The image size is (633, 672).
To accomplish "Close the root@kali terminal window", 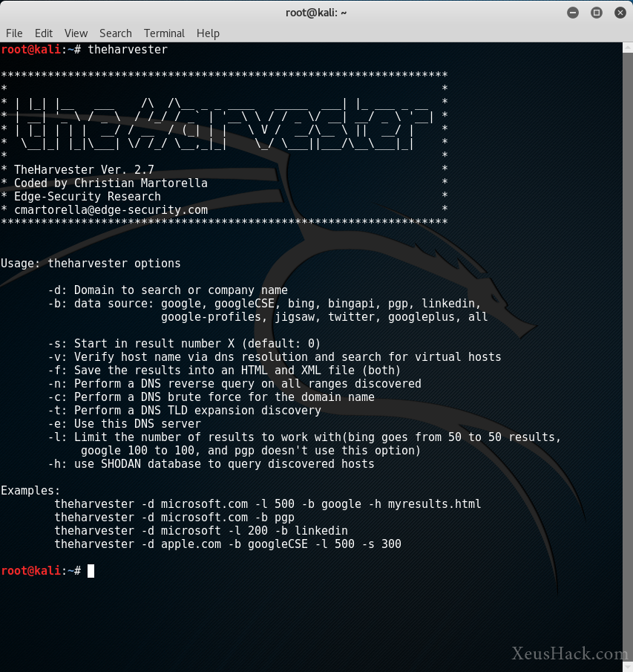I will tap(620, 13).
